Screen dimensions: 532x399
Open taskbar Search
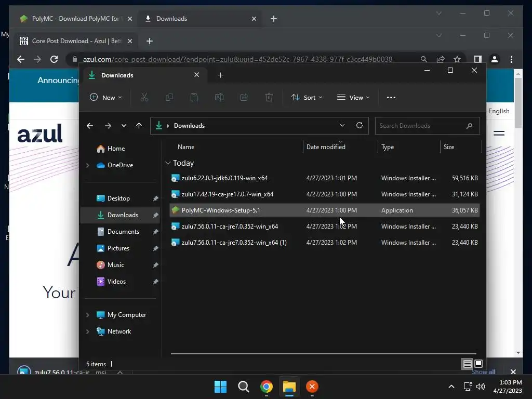tap(244, 387)
